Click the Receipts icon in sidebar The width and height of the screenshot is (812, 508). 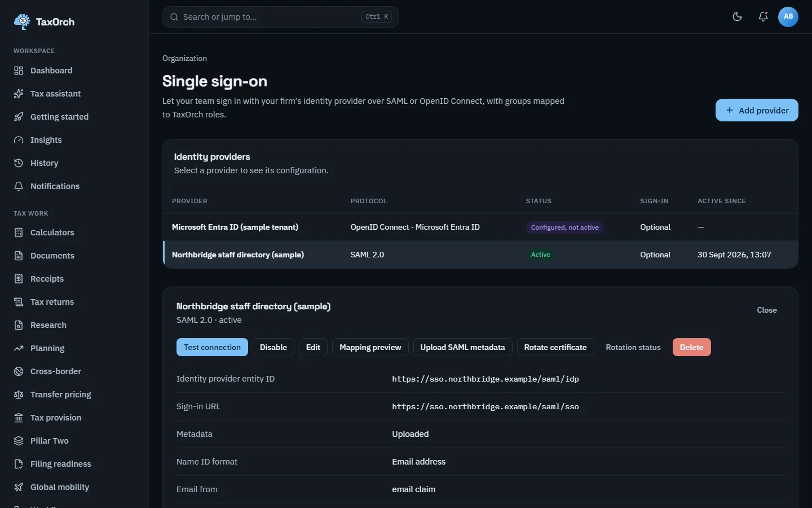pyautogui.click(x=19, y=279)
